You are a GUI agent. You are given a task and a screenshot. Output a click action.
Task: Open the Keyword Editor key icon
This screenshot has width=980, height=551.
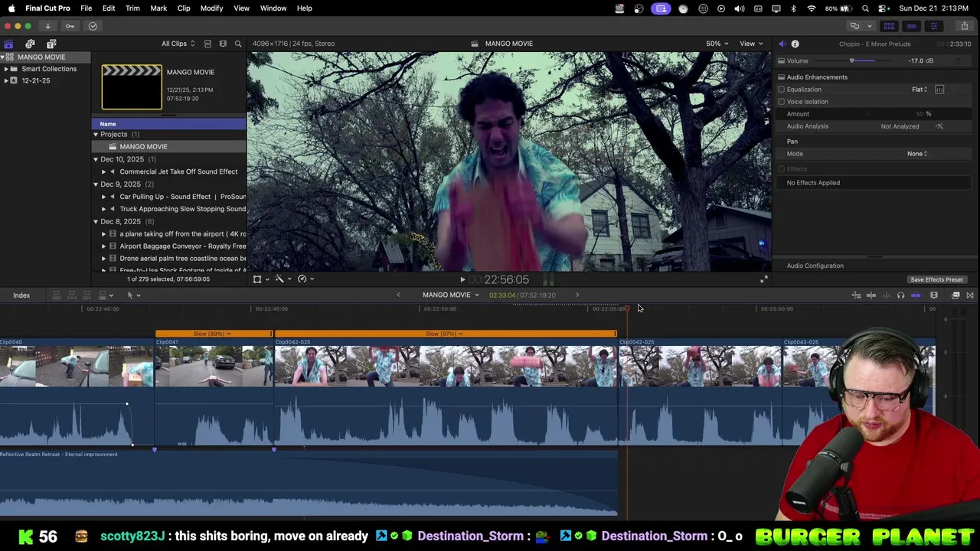(x=70, y=26)
